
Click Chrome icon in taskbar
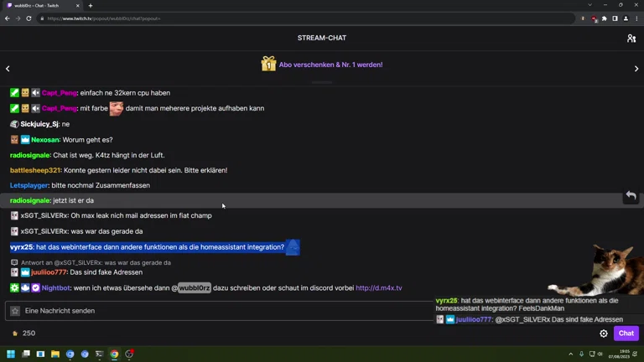pos(114,354)
